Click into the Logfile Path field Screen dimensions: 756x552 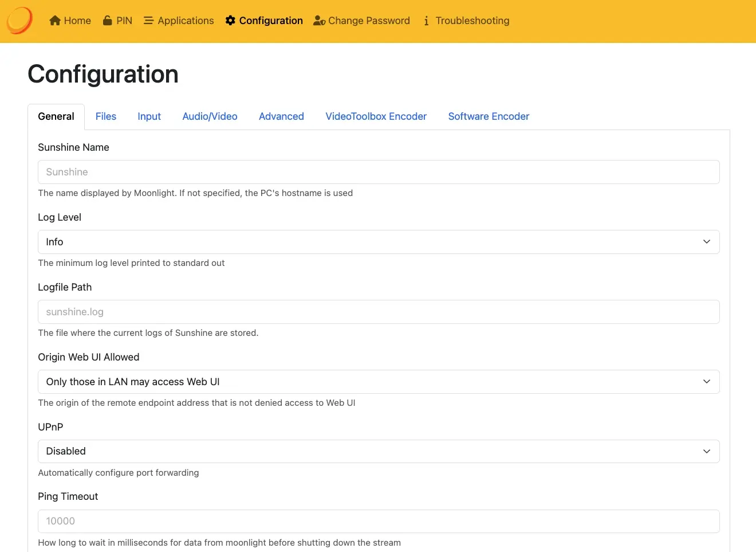click(x=378, y=312)
